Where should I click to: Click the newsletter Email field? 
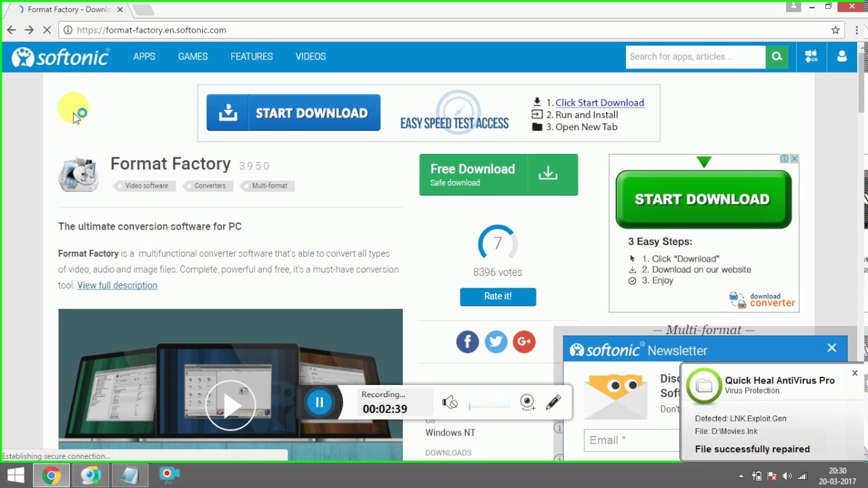pyautogui.click(x=632, y=441)
